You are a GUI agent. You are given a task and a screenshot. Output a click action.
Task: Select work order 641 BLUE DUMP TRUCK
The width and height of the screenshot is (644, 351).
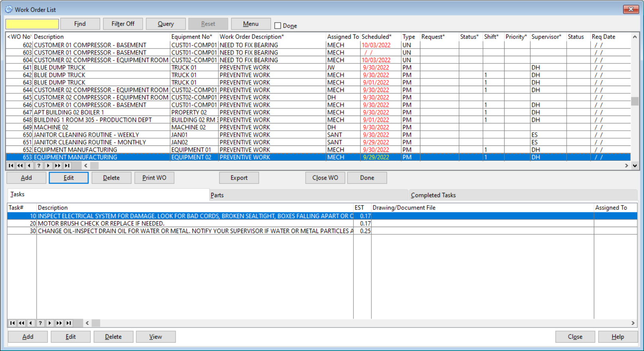[318, 67]
